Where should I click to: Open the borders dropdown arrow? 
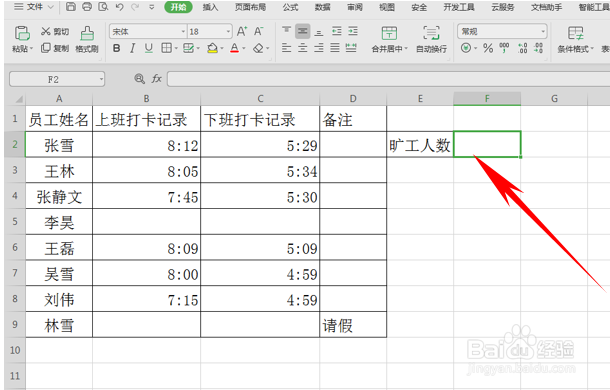(x=176, y=48)
